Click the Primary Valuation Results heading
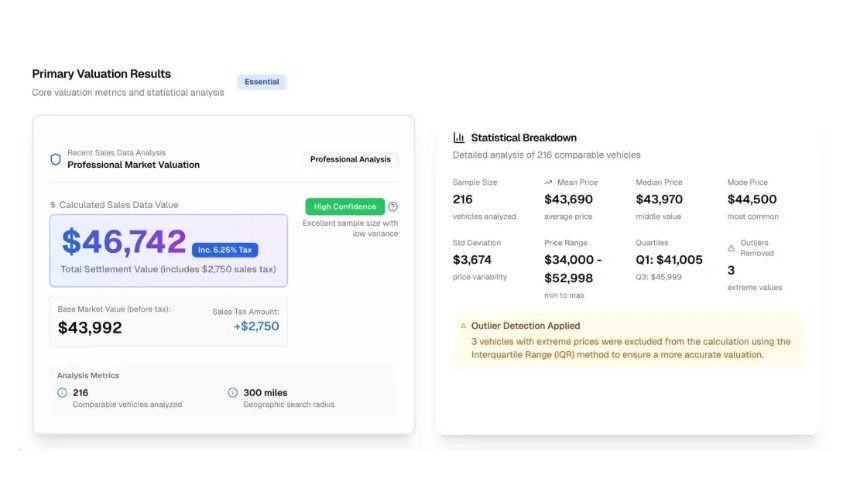Image resolution: width=841 pixels, height=492 pixels. (x=101, y=74)
